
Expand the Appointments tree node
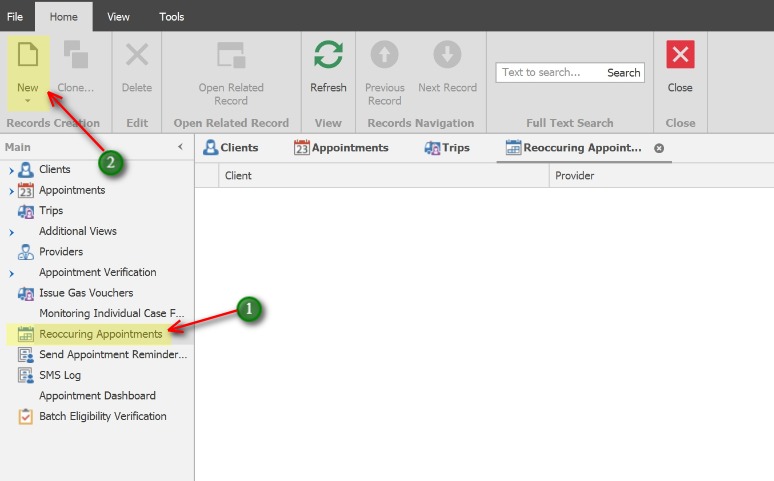(11, 191)
